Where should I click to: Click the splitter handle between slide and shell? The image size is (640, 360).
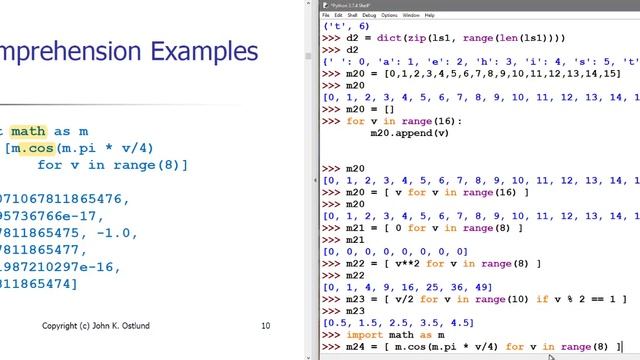[315, 180]
